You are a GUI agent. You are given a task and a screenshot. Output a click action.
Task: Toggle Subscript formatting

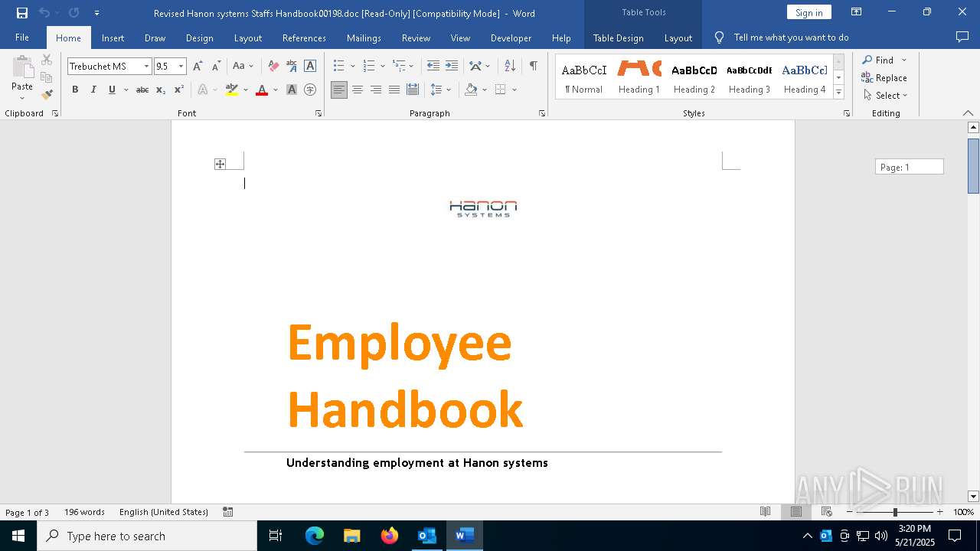tap(161, 90)
